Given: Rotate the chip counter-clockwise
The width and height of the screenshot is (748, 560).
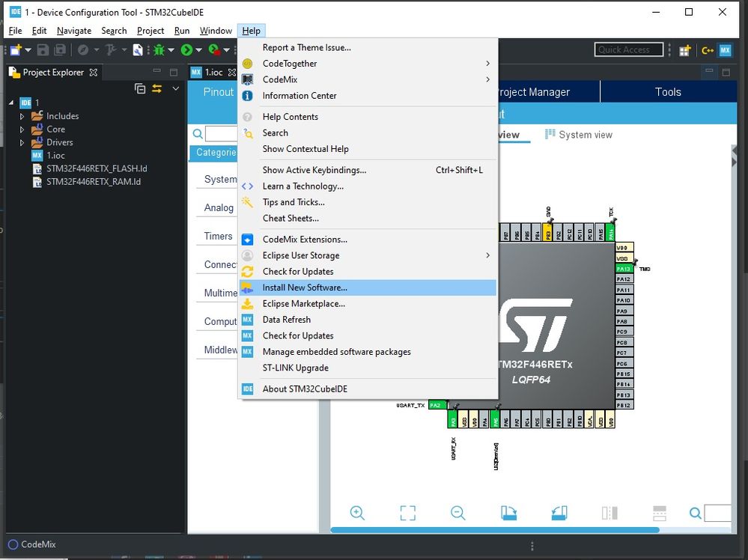Looking at the screenshot, I should click(x=559, y=513).
